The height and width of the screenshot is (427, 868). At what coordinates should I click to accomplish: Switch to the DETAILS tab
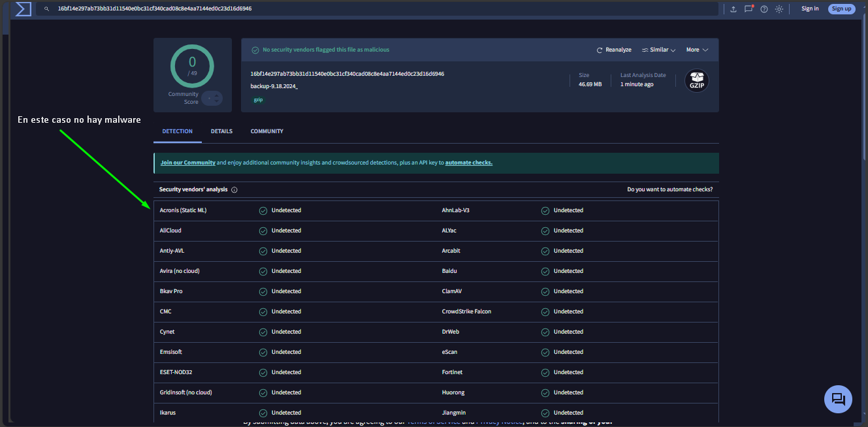click(x=221, y=131)
